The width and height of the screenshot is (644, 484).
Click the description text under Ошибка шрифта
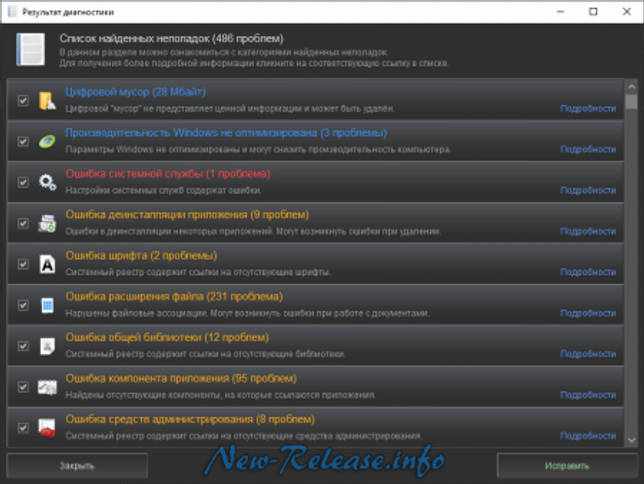(x=198, y=272)
